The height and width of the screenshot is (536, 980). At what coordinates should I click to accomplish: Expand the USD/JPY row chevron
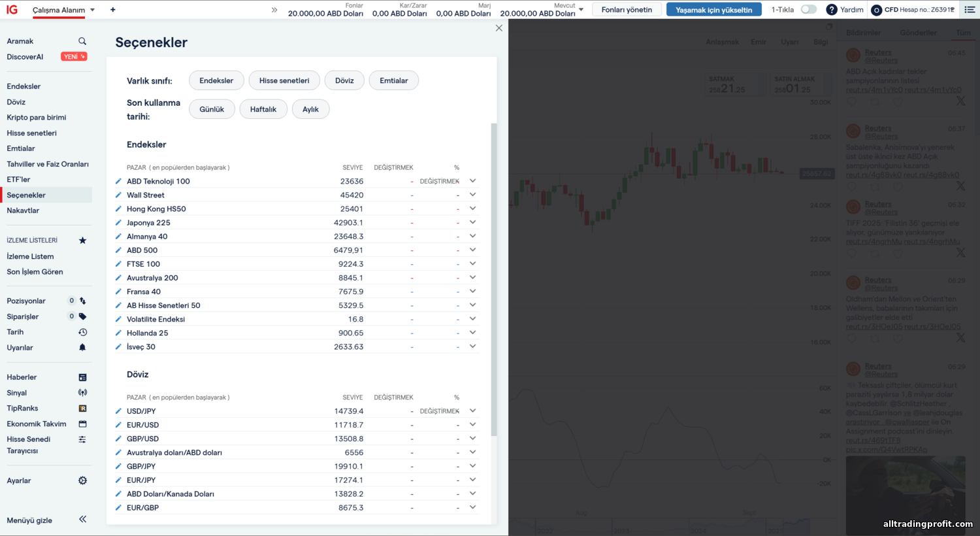[x=472, y=411]
